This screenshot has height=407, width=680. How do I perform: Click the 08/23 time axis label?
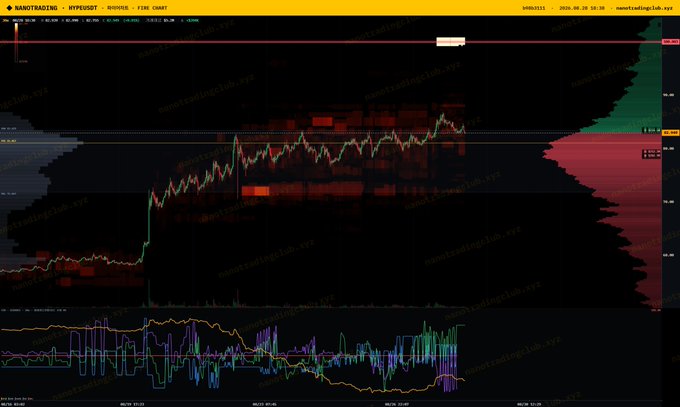click(x=265, y=404)
